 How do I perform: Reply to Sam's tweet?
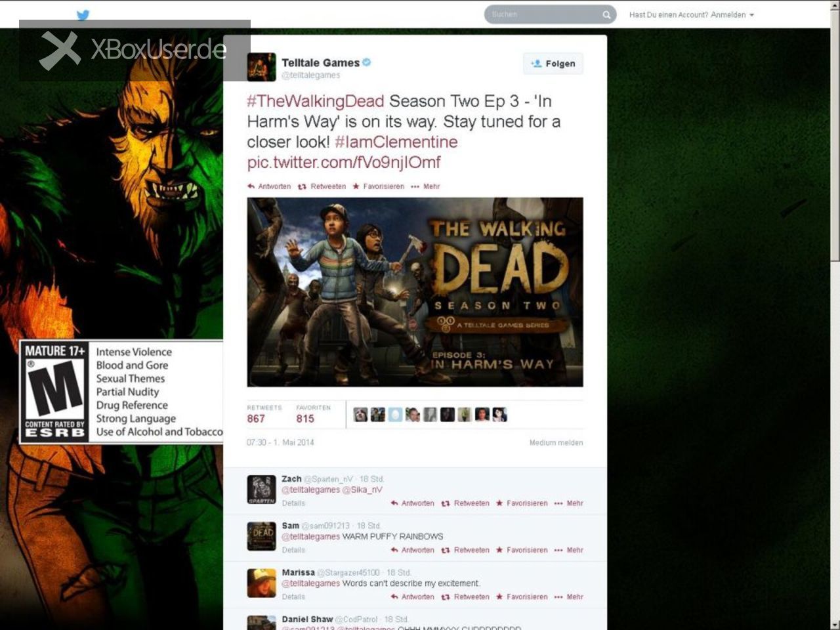[412, 550]
